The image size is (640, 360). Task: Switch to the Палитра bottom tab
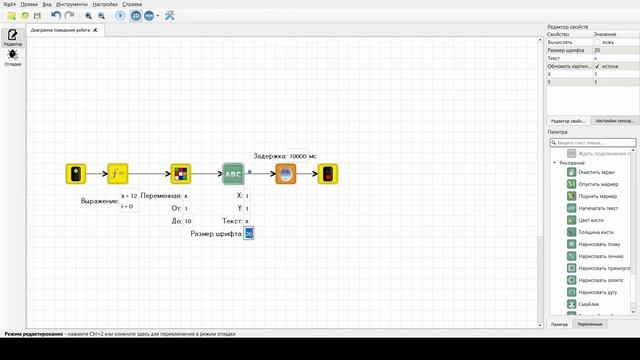point(559,324)
